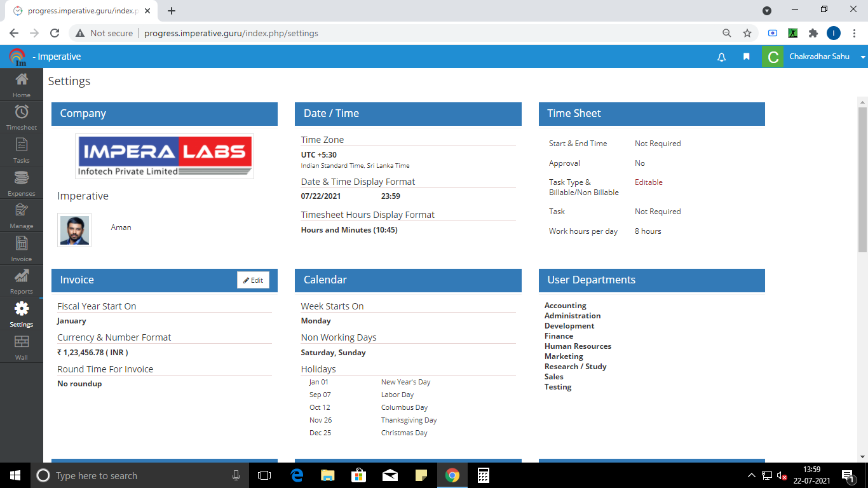The image size is (868, 488).
Task: Open the Wall sidebar icon
Action: click(x=22, y=342)
